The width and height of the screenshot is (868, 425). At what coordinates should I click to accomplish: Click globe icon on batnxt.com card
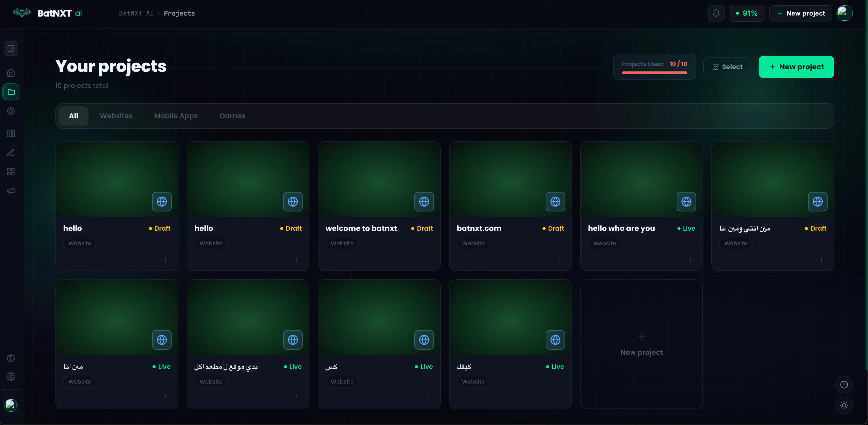point(555,202)
